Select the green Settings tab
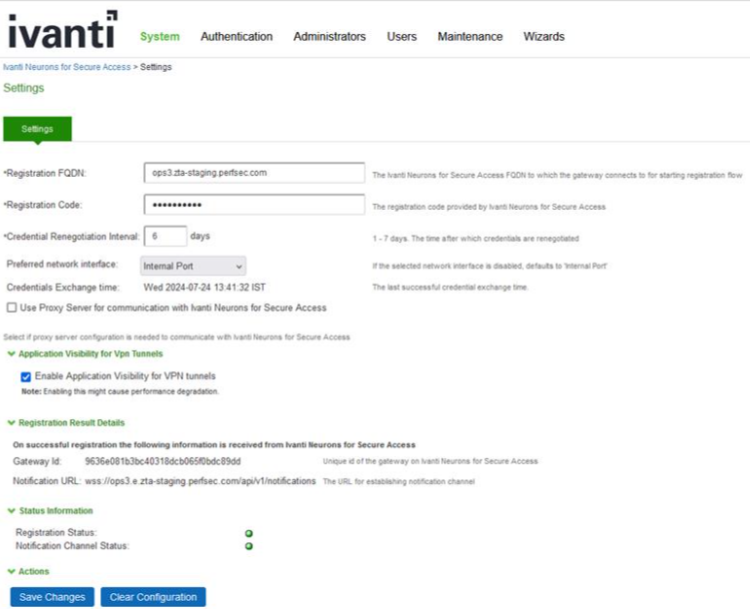Viewport: 750px width, 609px height. click(38, 129)
